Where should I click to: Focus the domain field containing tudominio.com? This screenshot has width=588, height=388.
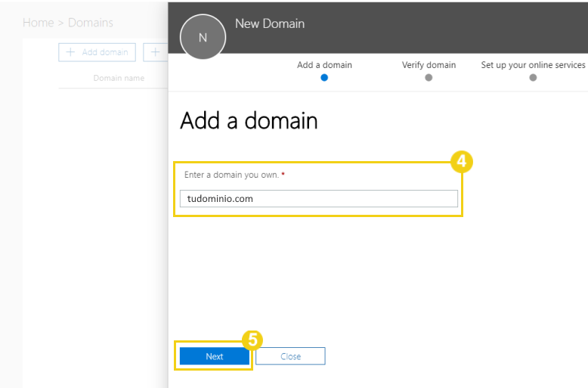tap(318, 198)
